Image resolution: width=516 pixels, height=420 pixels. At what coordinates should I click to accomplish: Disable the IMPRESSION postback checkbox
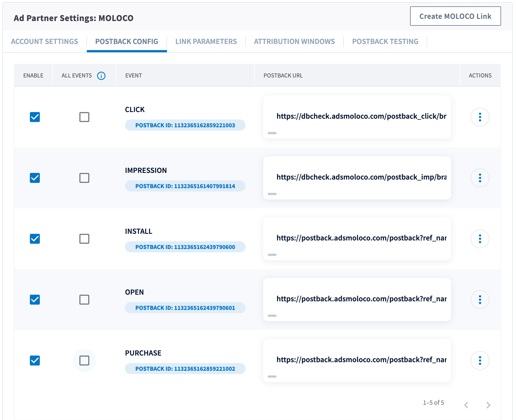pyautogui.click(x=35, y=178)
